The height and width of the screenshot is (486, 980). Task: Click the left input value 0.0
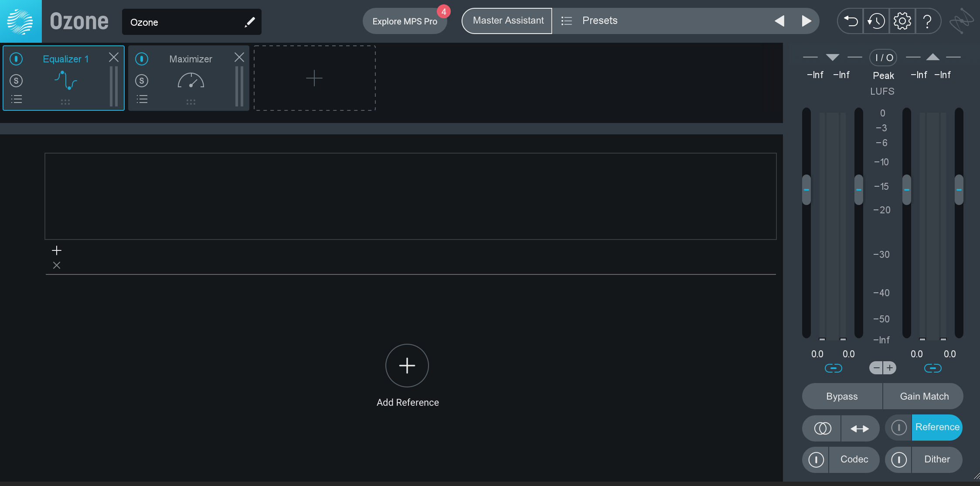click(817, 354)
